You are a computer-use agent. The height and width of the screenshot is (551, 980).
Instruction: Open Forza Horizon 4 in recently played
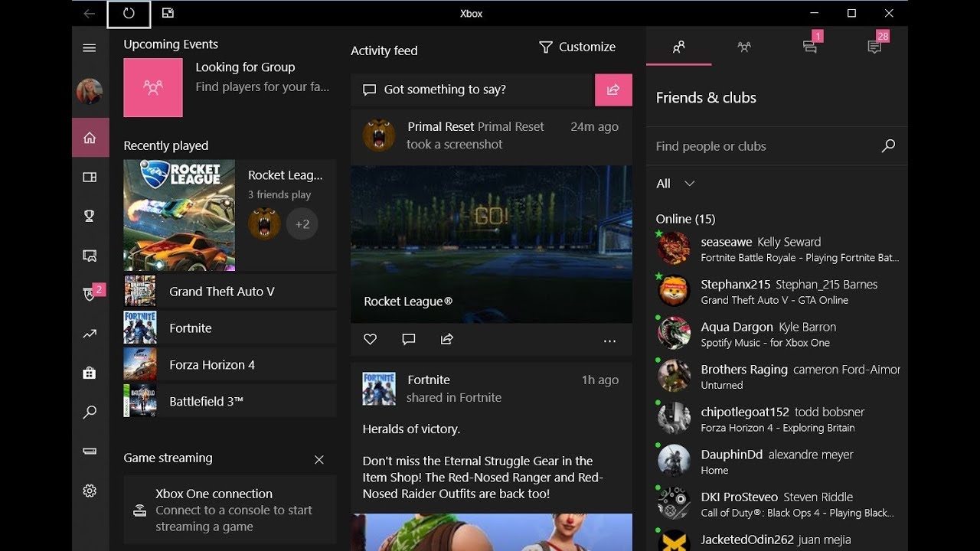click(230, 365)
